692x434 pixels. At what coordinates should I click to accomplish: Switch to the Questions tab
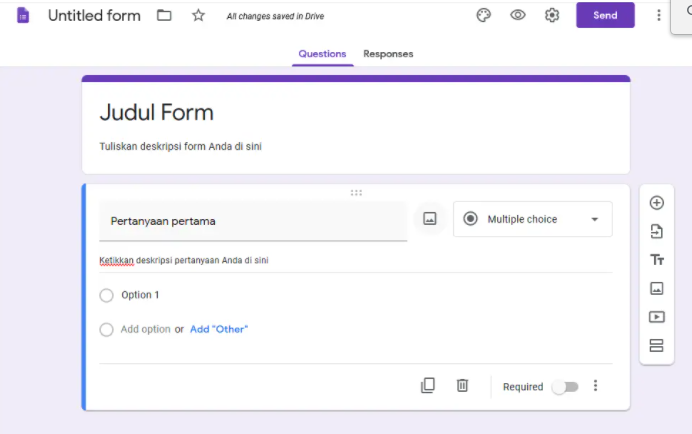point(322,54)
